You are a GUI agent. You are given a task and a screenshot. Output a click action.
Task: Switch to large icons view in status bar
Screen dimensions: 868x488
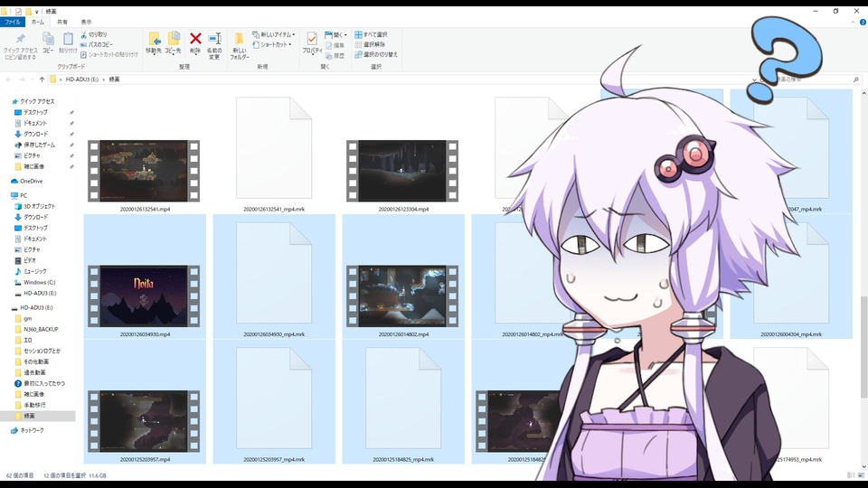[861, 475]
